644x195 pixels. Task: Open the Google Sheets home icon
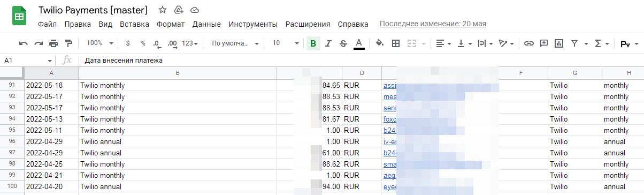19,16
